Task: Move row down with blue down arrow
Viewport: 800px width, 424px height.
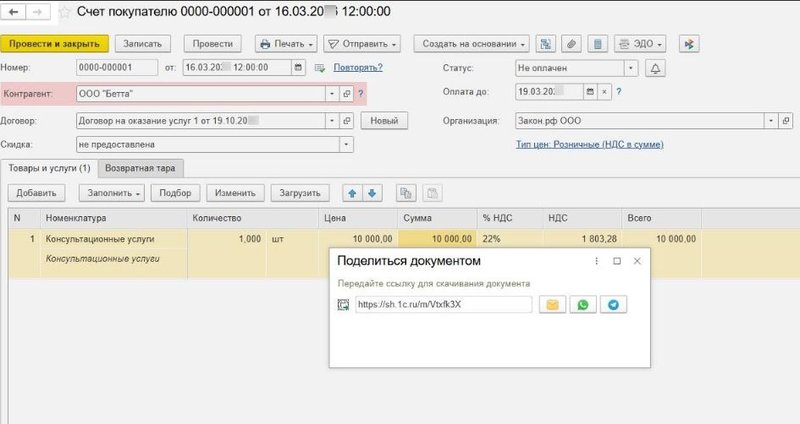Action: (x=372, y=193)
